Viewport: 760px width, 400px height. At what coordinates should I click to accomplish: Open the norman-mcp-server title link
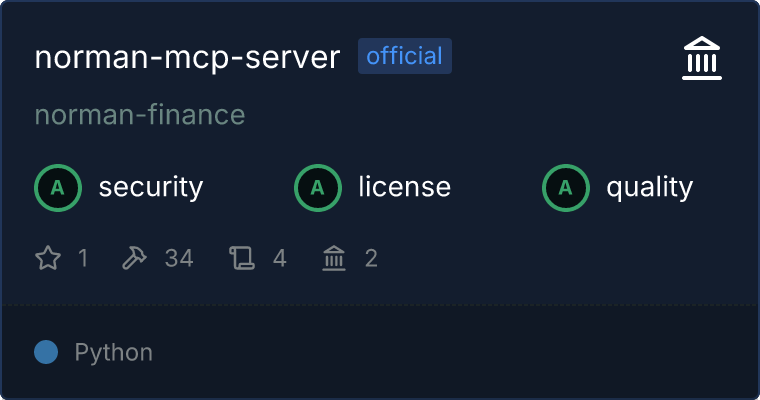pyautogui.click(x=188, y=57)
